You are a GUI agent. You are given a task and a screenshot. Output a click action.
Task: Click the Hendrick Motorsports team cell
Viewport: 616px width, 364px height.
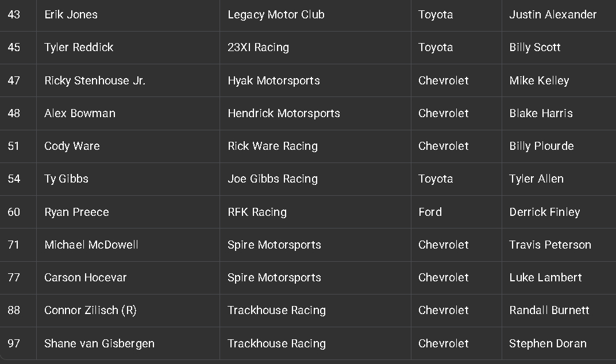tap(284, 113)
